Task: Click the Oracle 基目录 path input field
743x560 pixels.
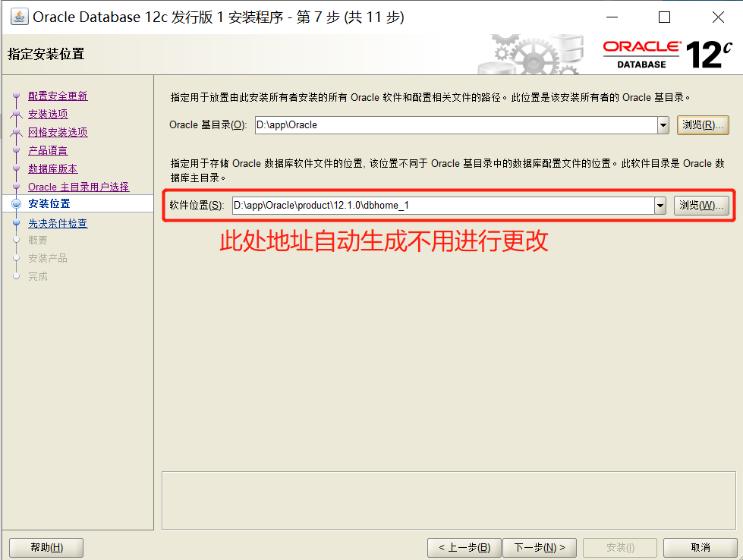Action: point(456,125)
